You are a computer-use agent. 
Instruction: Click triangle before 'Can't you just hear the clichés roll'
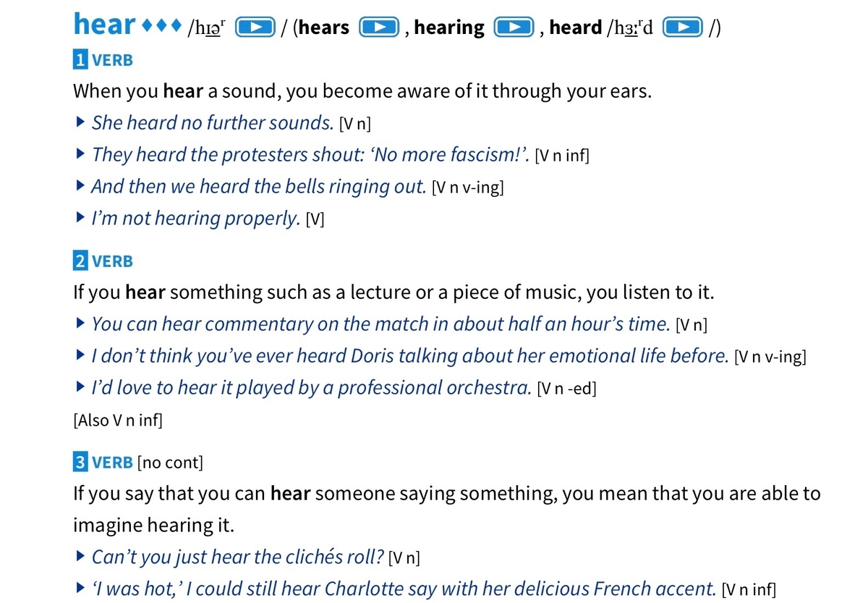click(x=80, y=556)
